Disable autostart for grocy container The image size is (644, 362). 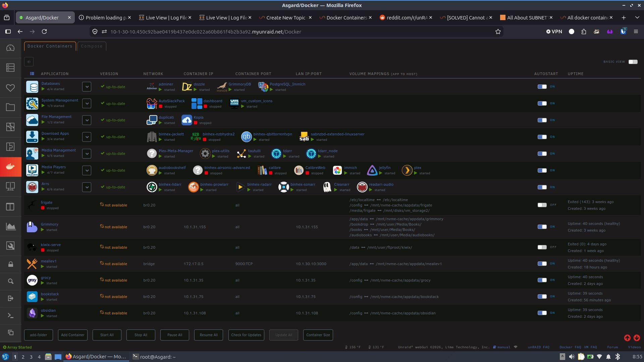click(x=542, y=280)
